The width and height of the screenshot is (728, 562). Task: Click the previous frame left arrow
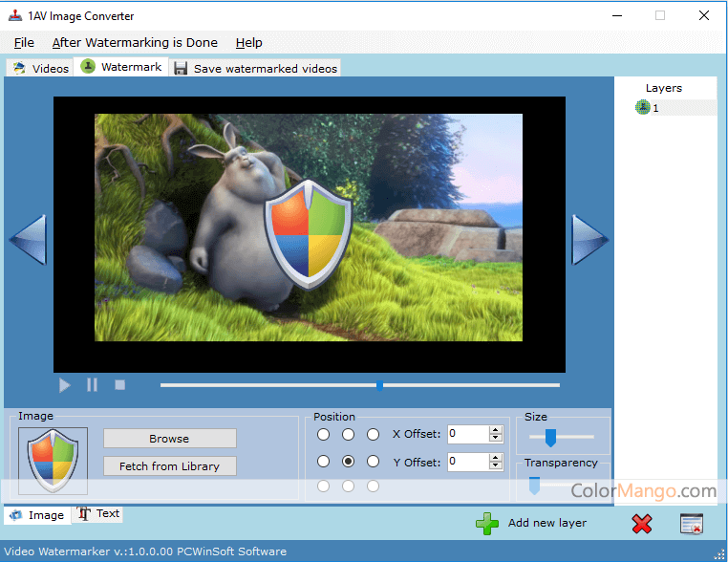(x=29, y=240)
